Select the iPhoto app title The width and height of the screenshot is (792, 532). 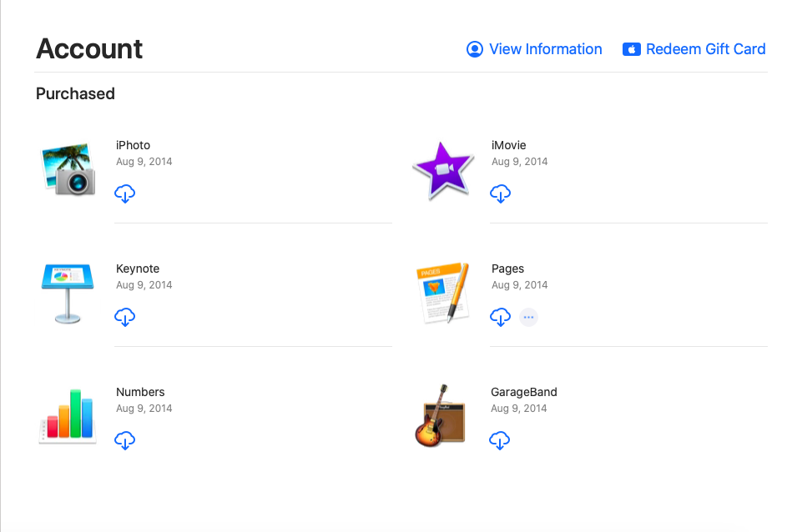pyautogui.click(x=133, y=145)
